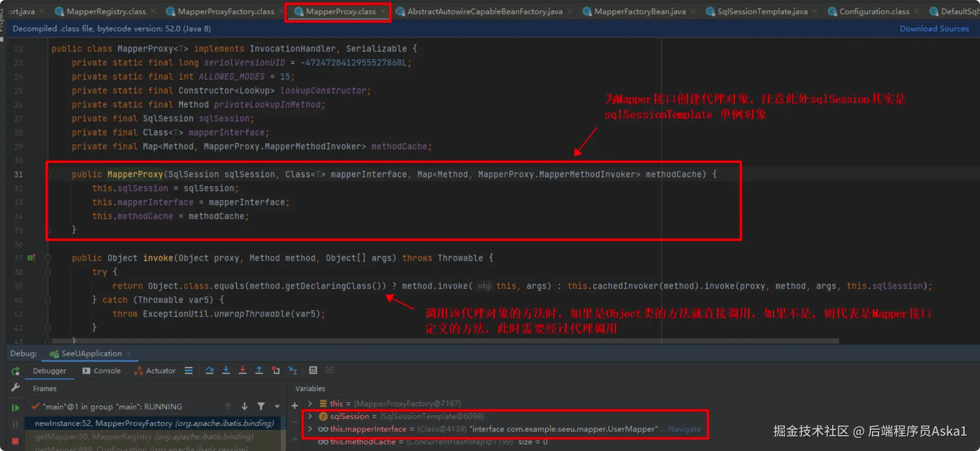Image resolution: width=980 pixels, height=451 pixels.
Task: Select previous frame up arrow
Action: tap(228, 406)
